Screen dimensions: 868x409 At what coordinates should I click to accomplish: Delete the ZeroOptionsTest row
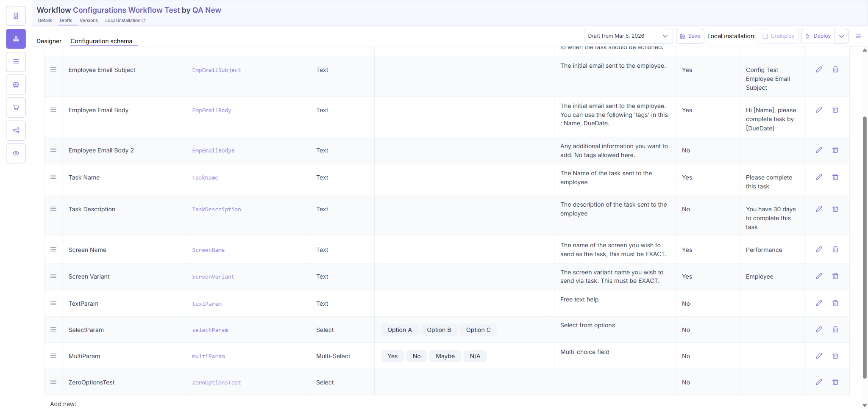click(x=835, y=382)
